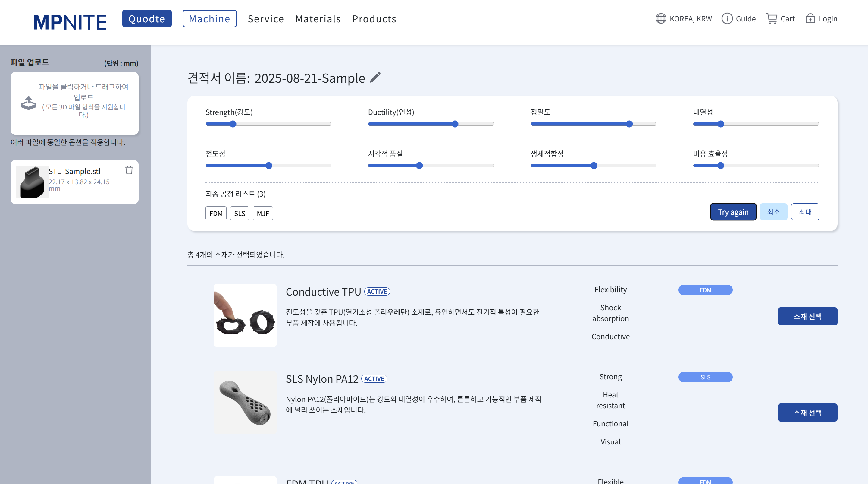Select material for Conductive TPU
The image size is (868, 484).
(x=807, y=316)
